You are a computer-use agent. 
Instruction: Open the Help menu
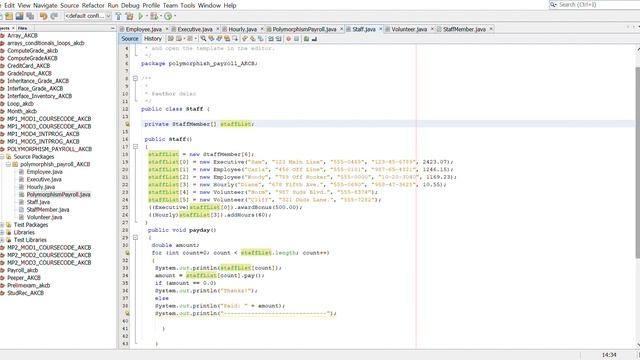[230, 5]
